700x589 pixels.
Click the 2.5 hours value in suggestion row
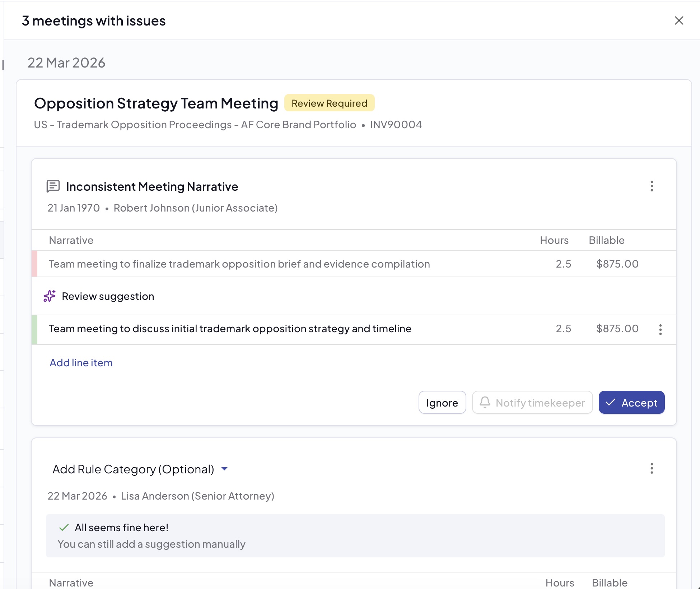click(563, 329)
